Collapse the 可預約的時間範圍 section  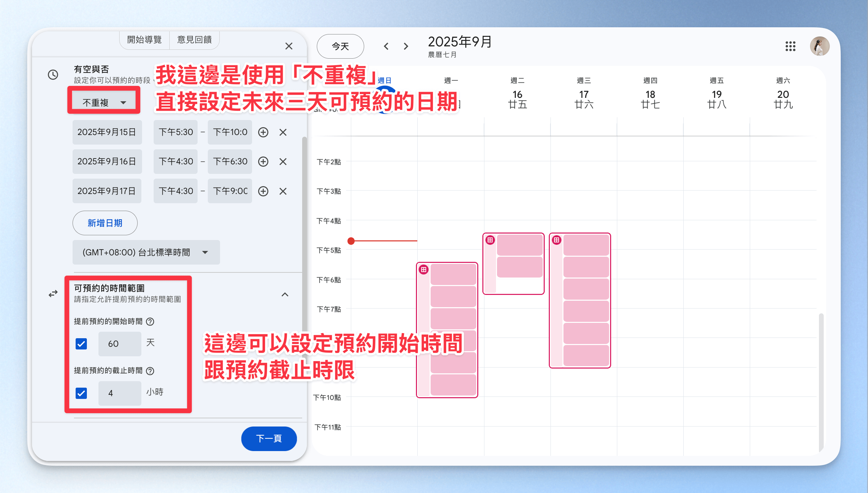[285, 294]
